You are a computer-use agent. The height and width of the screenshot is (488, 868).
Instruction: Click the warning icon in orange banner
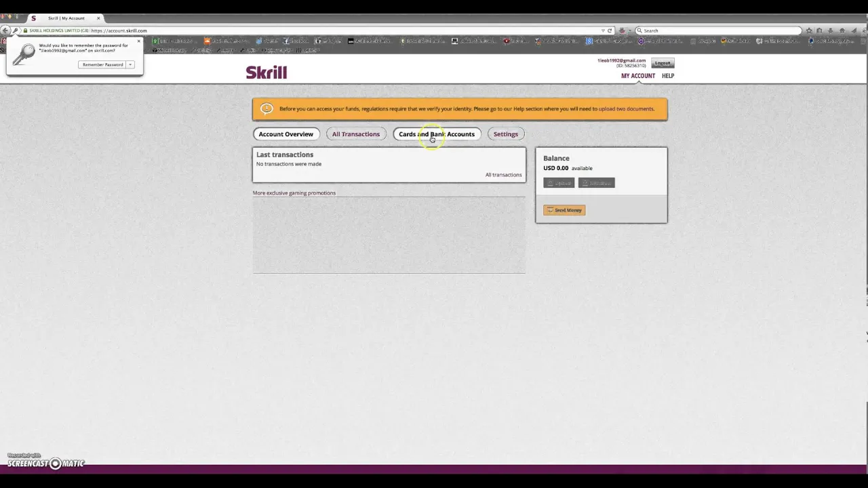click(x=267, y=109)
